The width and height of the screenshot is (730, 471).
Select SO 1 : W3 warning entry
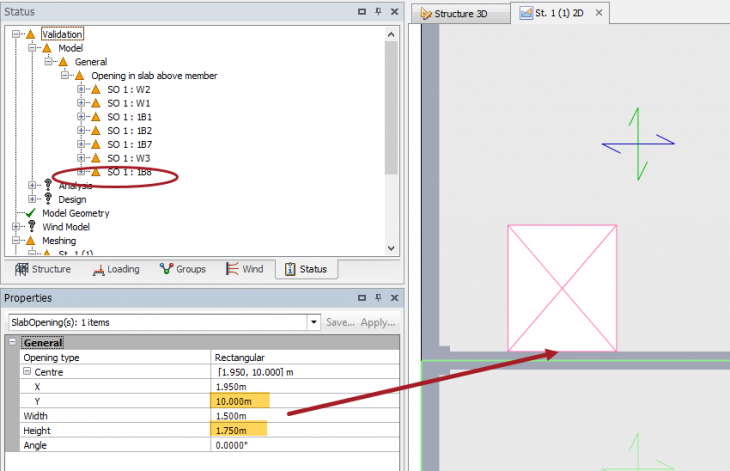(x=129, y=158)
